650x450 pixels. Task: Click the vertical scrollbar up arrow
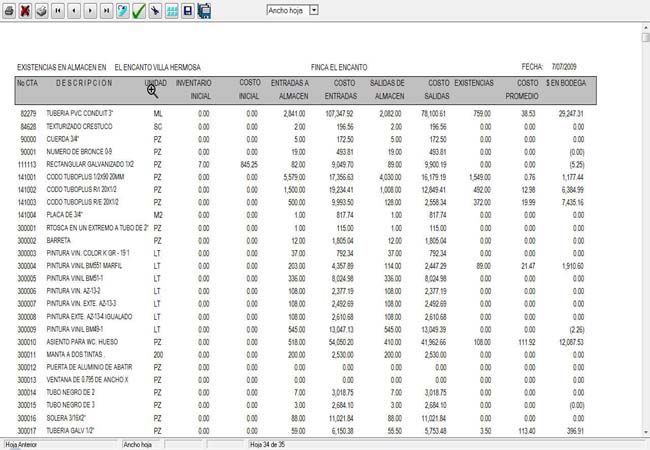645,28
